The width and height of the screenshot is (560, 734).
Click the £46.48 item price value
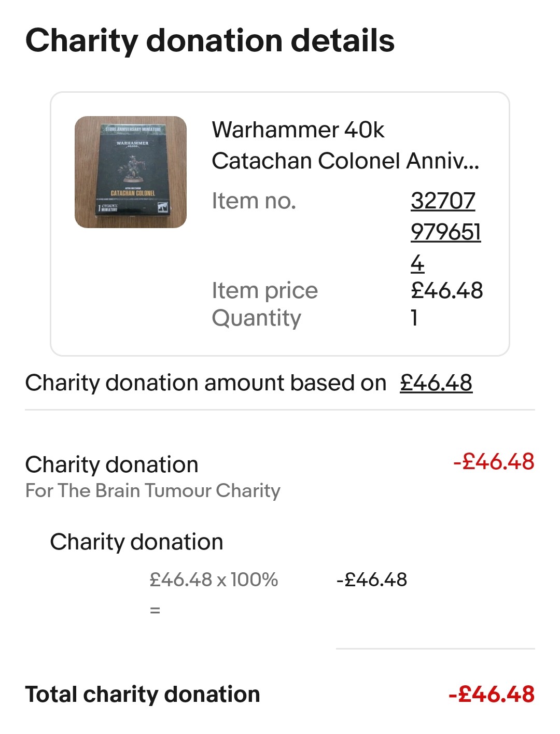(446, 291)
